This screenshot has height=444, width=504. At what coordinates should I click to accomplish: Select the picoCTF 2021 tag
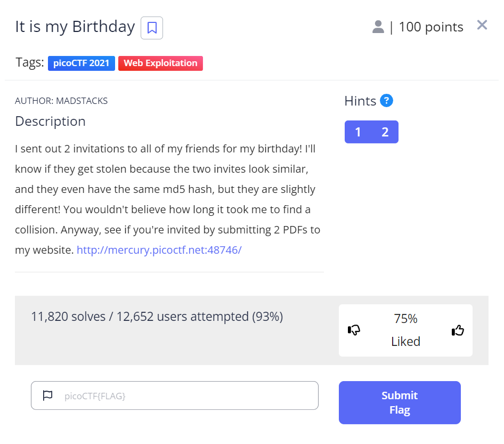pyautogui.click(x=82, y=63)
